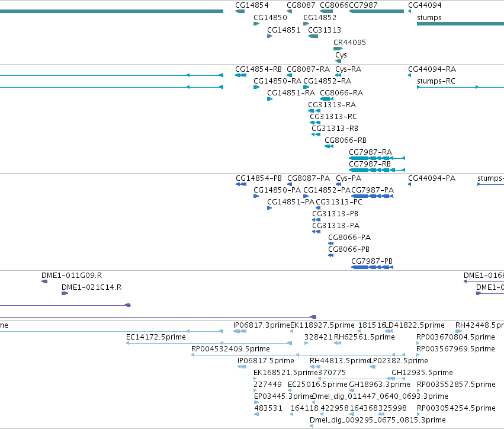The width and height of the screenshot is (504, 429).
Task: Select the RP003670804.5prime EST label
Action: click(x=455, y=337)
